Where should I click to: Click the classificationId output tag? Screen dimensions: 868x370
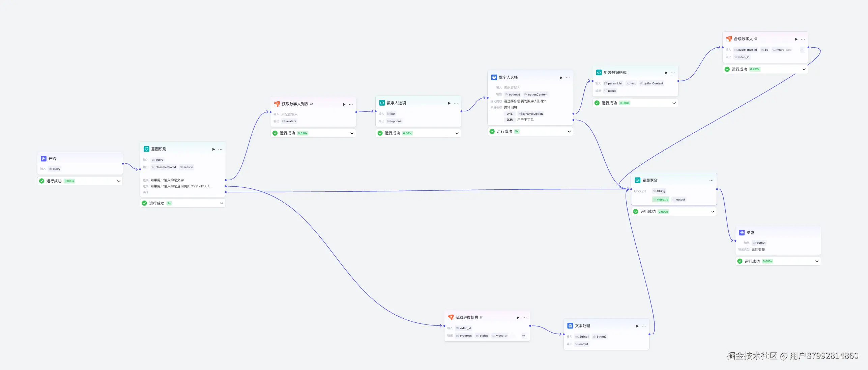point(164,167)
